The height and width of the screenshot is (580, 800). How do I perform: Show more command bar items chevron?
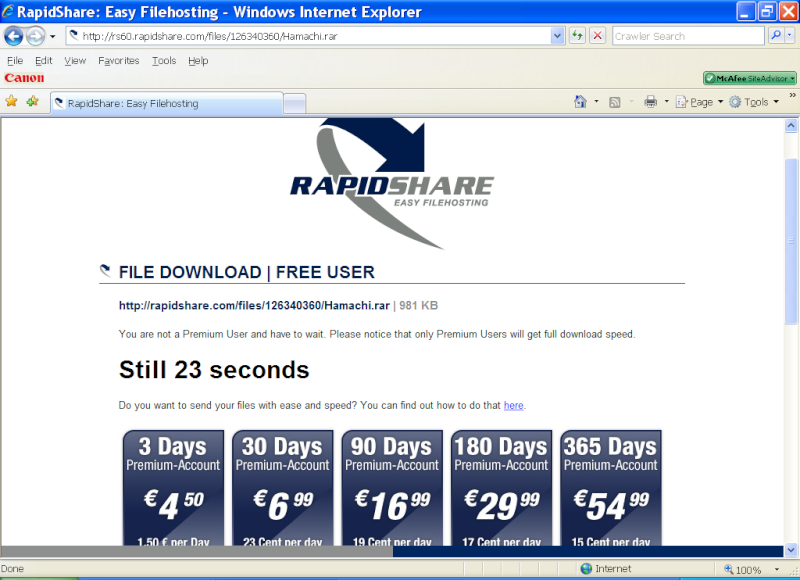click(x=792, y=95)
